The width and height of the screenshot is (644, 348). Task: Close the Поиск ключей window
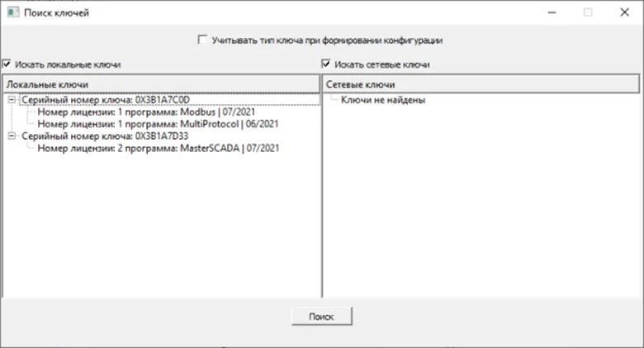625,12
